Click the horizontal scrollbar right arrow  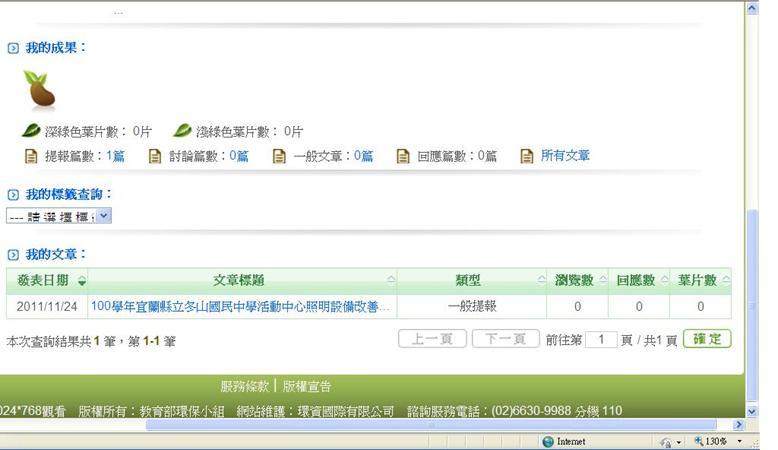[x=737, y=425]
